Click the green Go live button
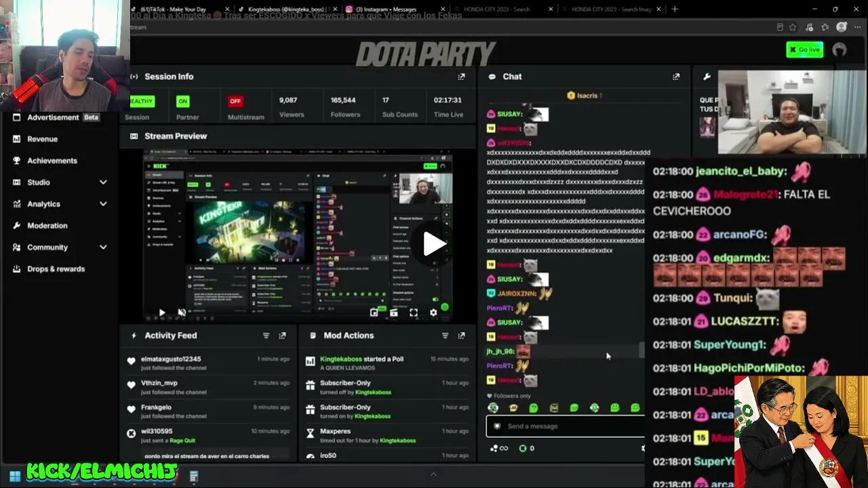The width and height of the screenshot is (868, 488). (804, 49)
